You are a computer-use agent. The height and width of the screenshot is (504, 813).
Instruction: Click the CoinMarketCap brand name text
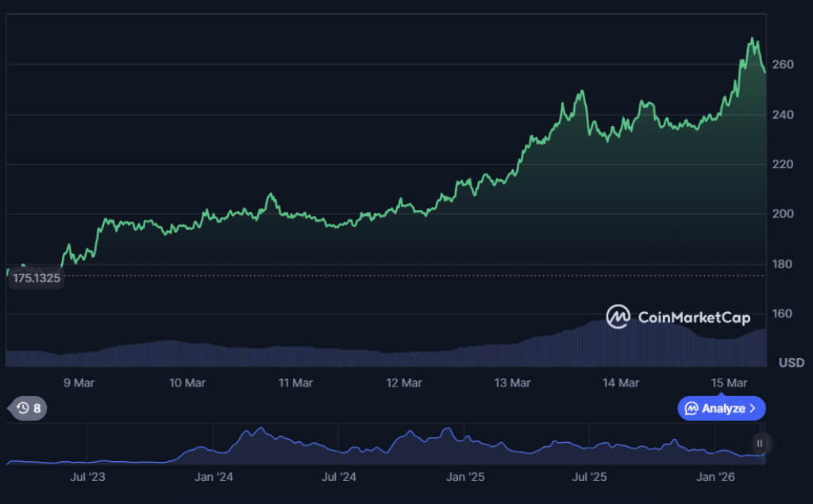(x=692, y=317)
